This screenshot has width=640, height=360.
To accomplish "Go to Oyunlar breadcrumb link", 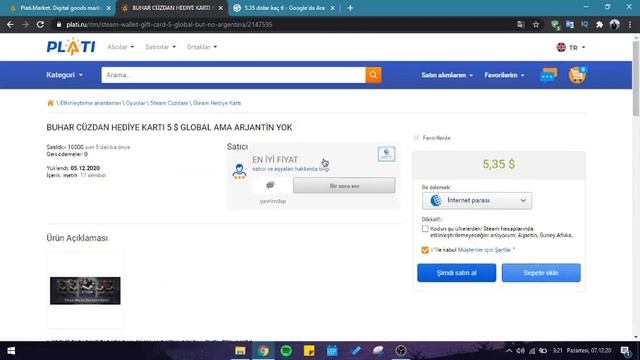I will point(136,103).
